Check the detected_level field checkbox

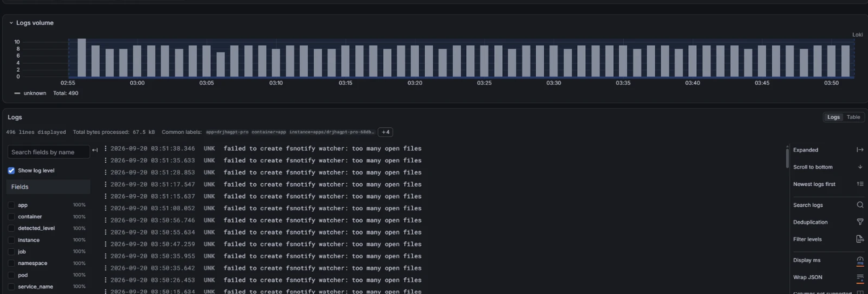tap(11, 228)
